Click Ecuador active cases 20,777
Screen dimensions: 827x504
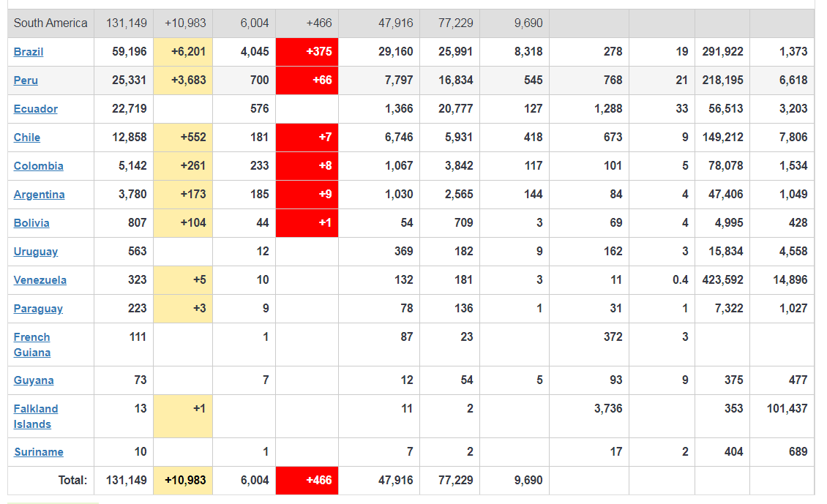coord(456,108)
